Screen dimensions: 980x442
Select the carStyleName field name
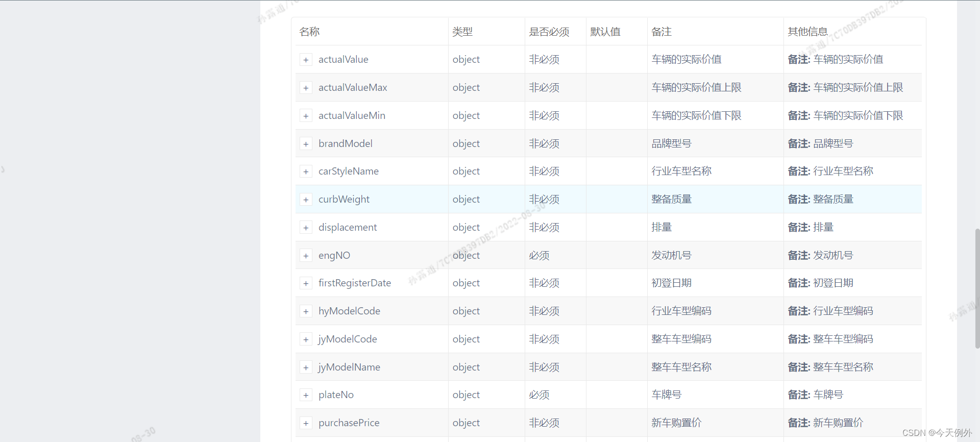click(349, 171)
